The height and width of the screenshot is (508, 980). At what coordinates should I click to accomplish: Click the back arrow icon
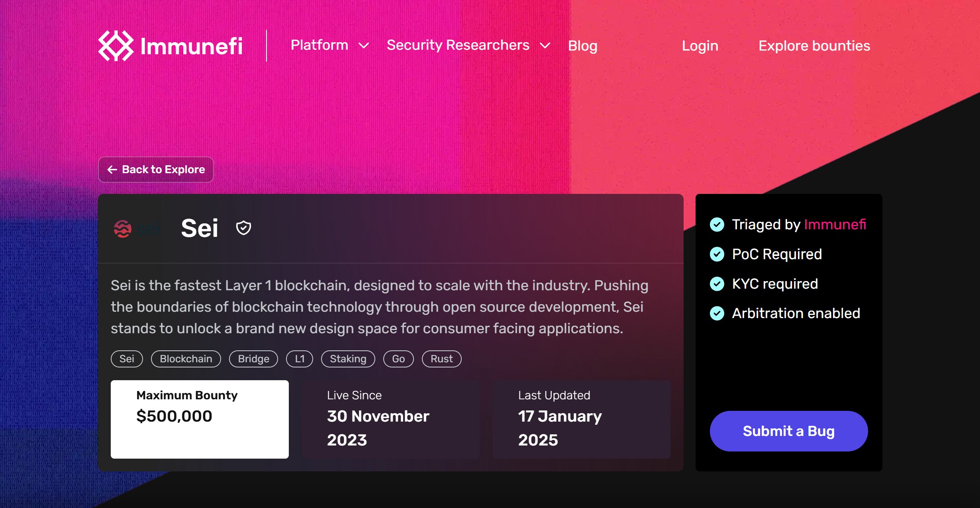[112, 170]
